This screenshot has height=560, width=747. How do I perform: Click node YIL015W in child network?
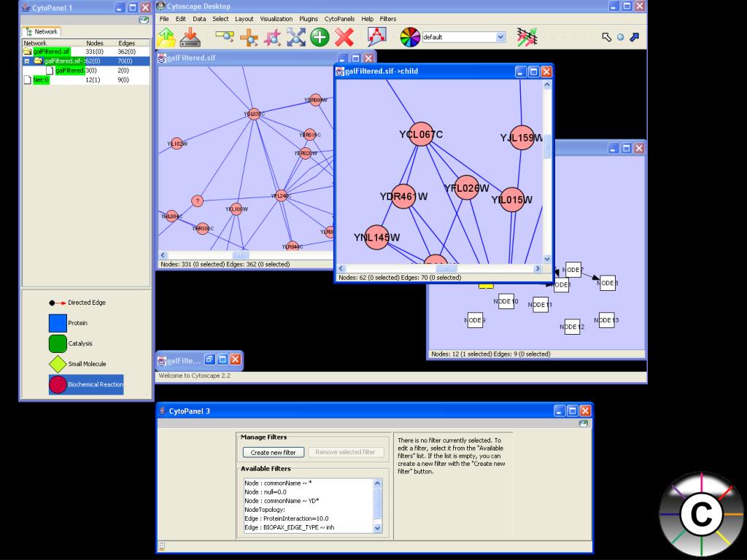[511, 200]
